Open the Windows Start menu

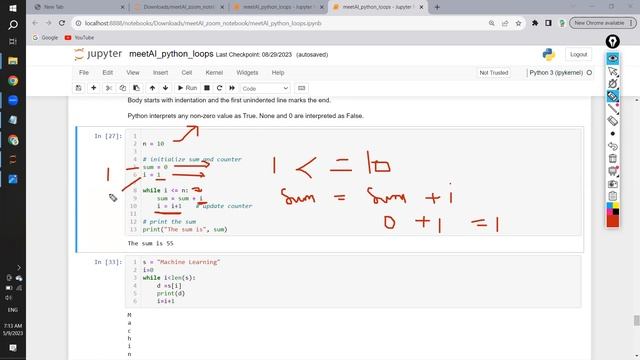coord(13,8)
